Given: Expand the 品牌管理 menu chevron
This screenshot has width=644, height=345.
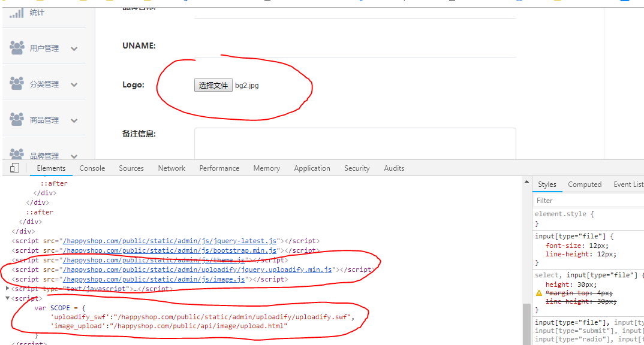Looking at the screenshot, I should pos(74,156).
